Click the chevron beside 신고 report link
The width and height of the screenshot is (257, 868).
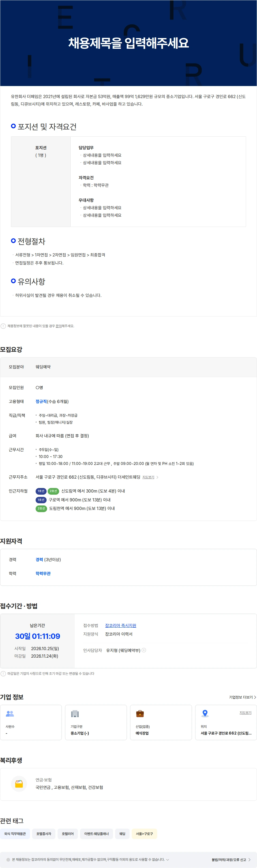coord(249,860)
